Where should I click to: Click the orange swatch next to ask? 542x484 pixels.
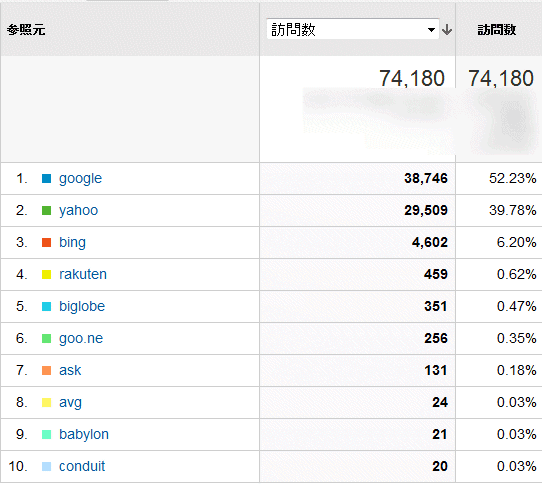[46, 371]
